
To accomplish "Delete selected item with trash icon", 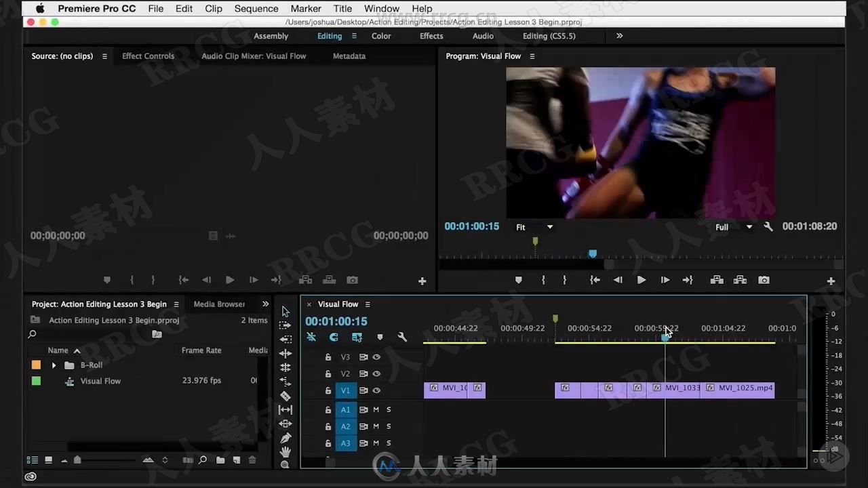I will coord(252,460).
